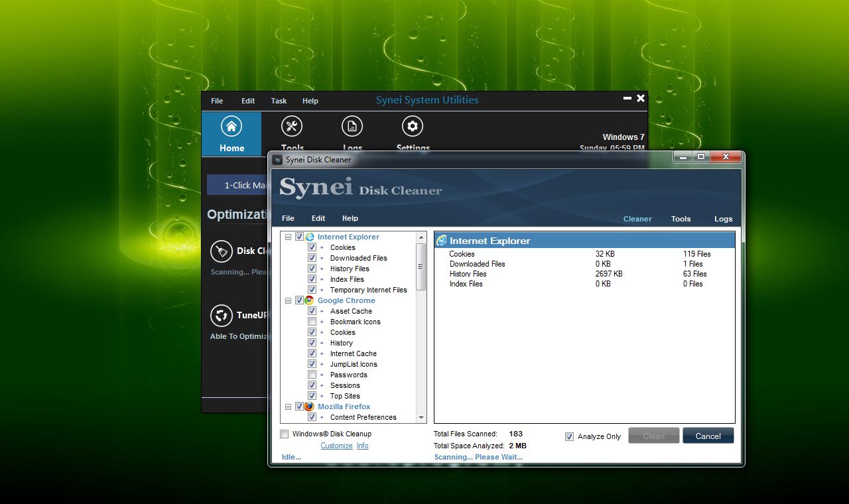The height and width of the screenshot is (504, 849).
Task: Select Top Sites in the Chrome tree
Action: click(345, 396)
